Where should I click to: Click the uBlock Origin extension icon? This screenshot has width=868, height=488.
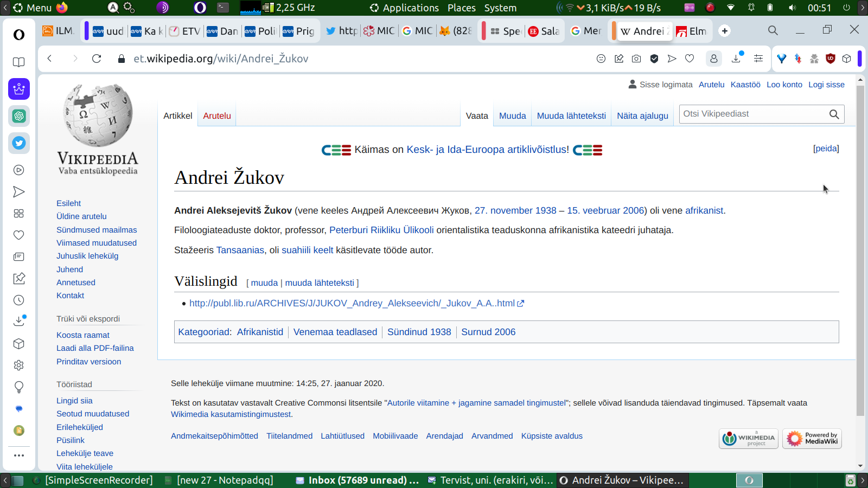830,59
